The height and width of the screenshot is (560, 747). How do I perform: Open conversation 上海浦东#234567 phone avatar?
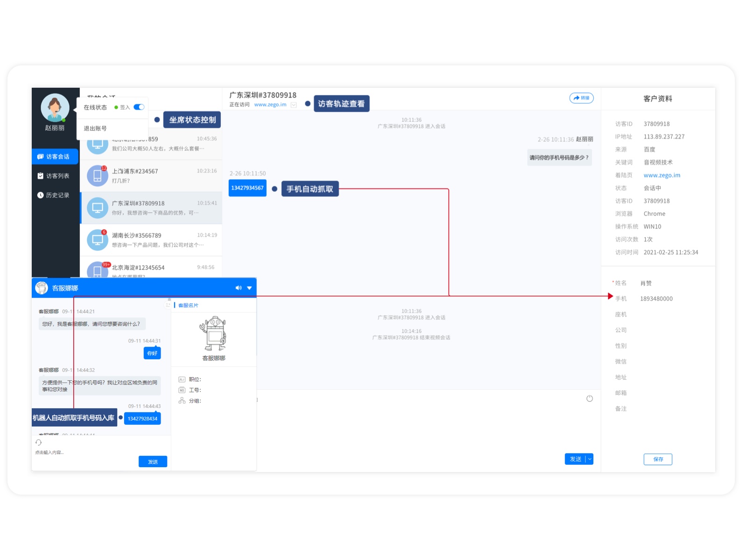(x=97, y=175)
